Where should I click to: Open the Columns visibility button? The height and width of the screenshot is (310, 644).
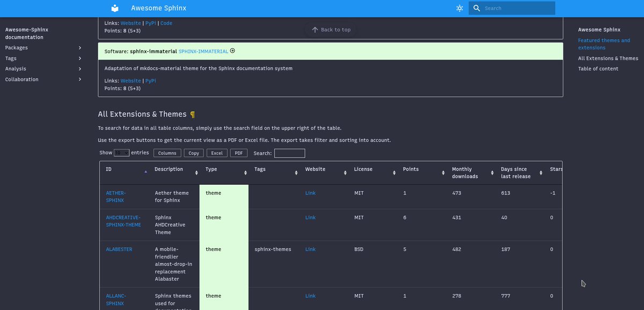[x=167, y=153]
